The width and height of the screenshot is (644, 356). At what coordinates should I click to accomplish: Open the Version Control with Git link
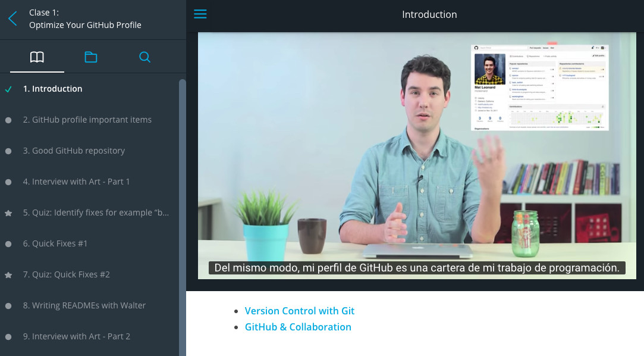click(x=300, y=311)
